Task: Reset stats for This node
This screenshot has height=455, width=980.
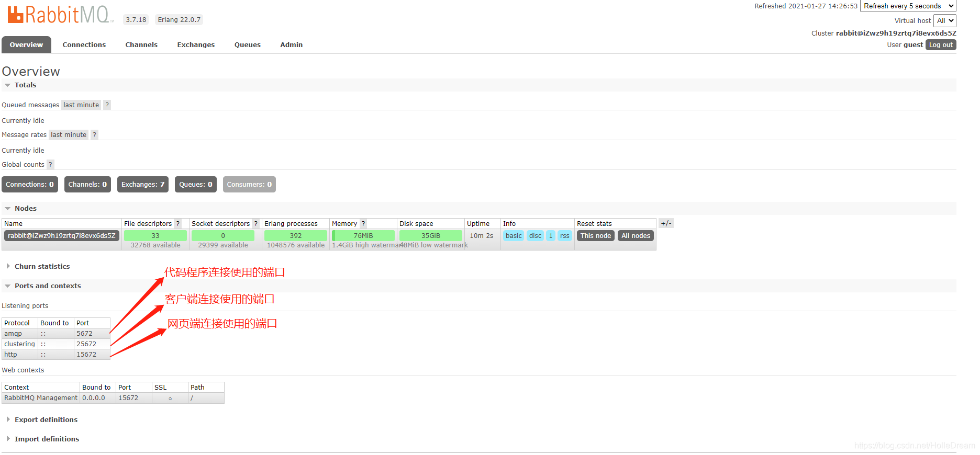Action: [596, 235]
